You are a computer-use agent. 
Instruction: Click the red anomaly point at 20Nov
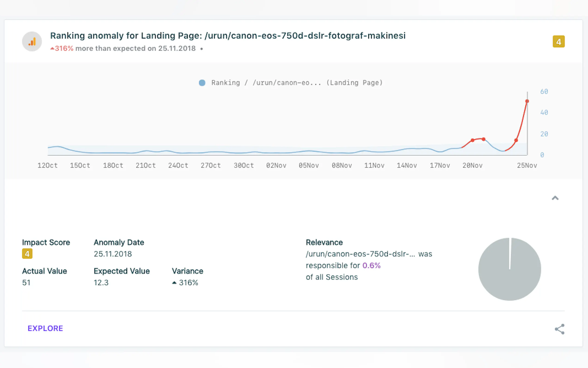tap(472, 140)
